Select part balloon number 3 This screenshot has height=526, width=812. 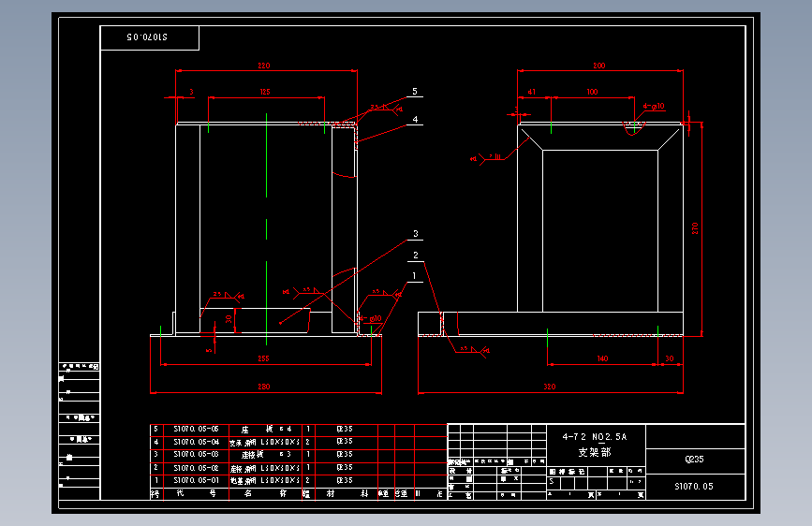(x=415, y=234)
